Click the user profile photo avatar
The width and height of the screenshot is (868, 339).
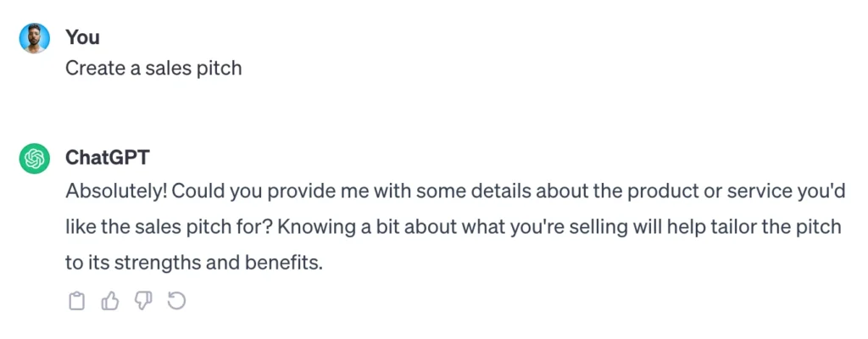pos(35,38)
